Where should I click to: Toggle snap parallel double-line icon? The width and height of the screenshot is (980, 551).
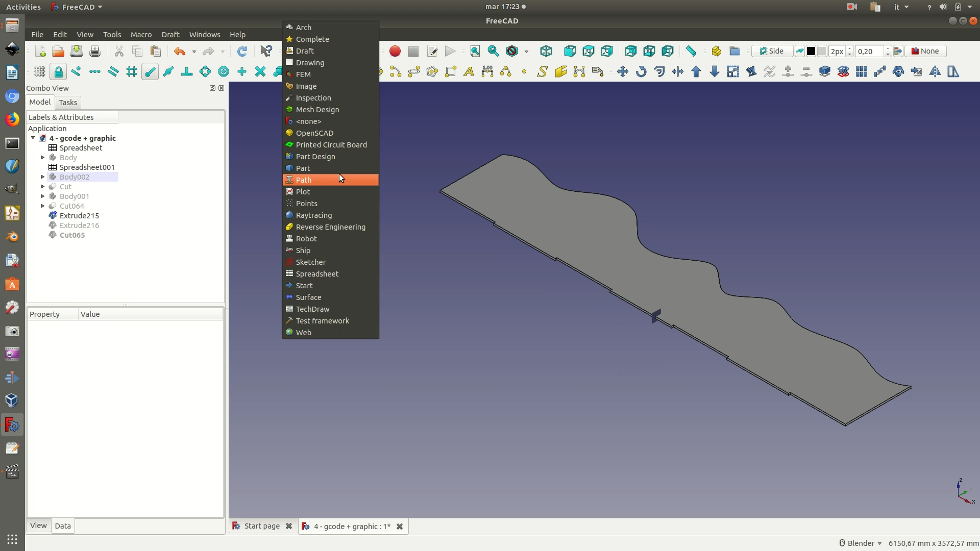(113, 71)
